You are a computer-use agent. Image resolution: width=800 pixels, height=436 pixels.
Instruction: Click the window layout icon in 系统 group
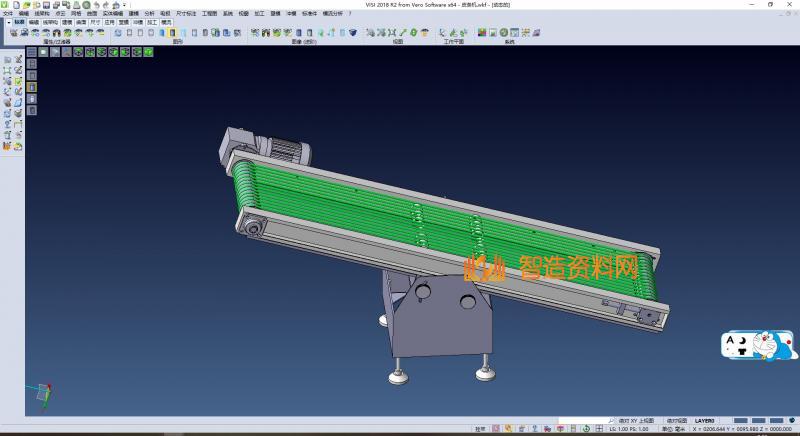pos(514,33)
